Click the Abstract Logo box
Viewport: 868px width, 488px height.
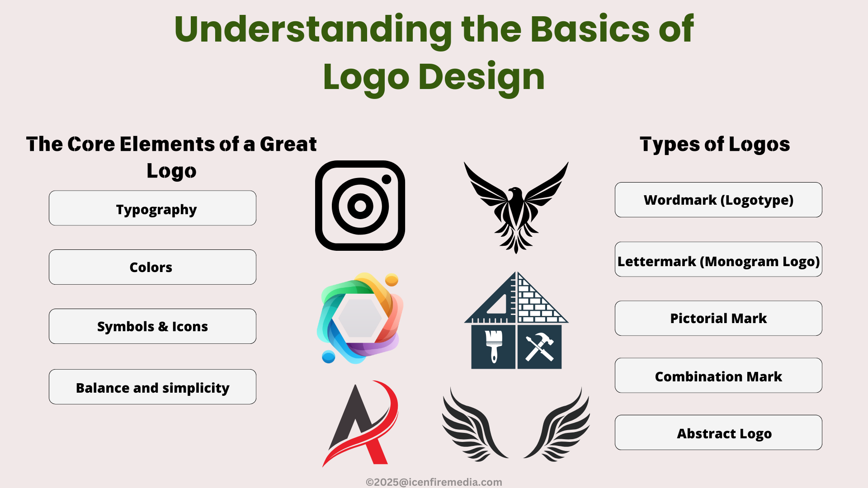click(718, 432)
